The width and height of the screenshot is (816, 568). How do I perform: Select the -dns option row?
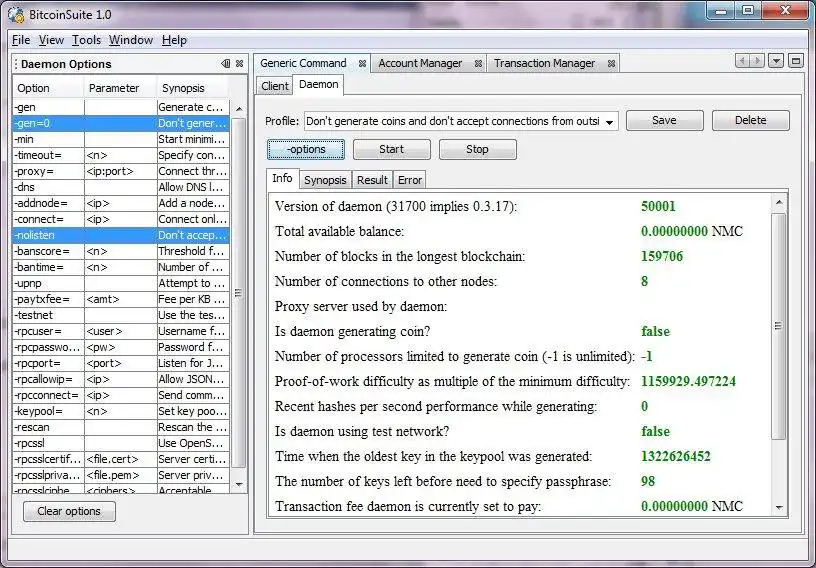[121, 187]
